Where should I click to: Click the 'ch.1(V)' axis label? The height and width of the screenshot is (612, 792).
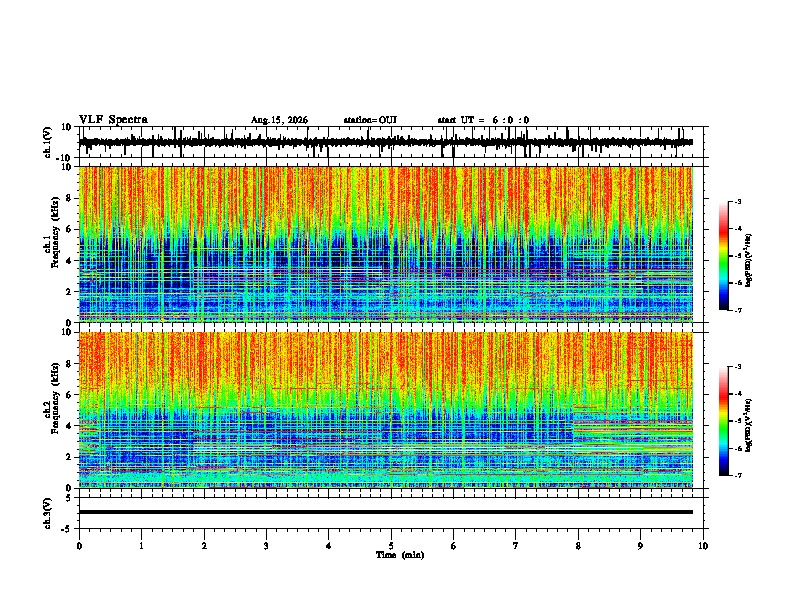click(47, 142)
